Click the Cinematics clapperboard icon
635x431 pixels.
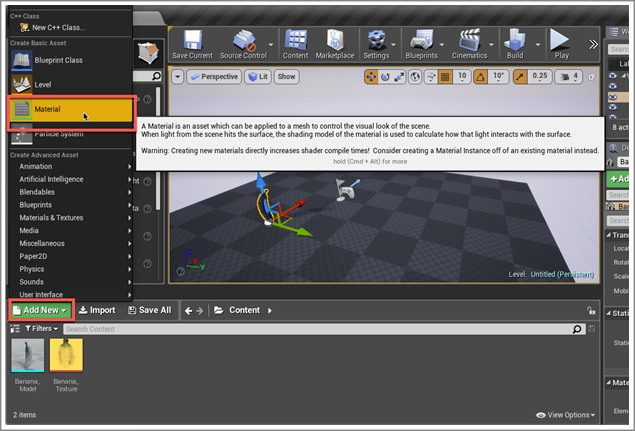(469, 40)
